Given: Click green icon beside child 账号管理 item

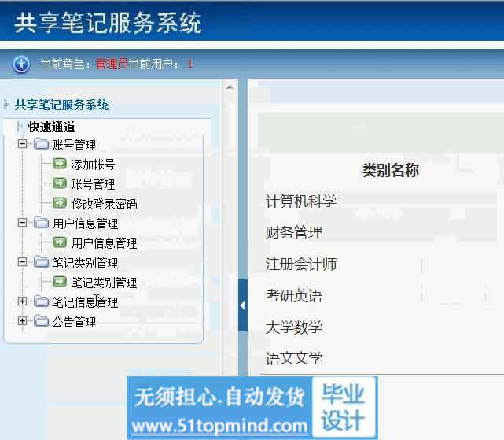Looking at the screenshot, I should tap(60, 183).
